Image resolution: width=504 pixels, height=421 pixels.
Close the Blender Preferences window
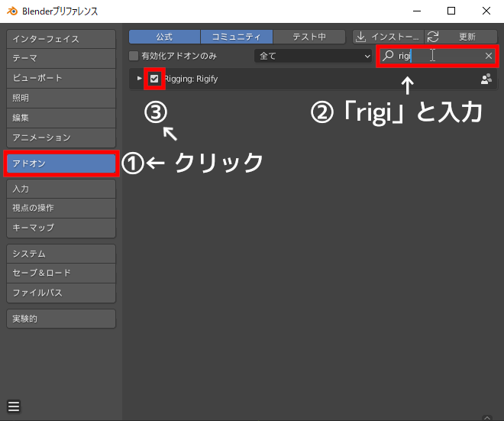486,11
